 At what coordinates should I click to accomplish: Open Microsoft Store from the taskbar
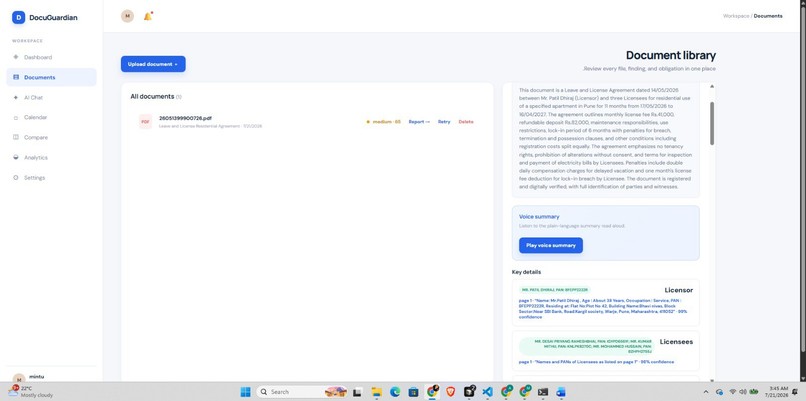click(413, 392)
